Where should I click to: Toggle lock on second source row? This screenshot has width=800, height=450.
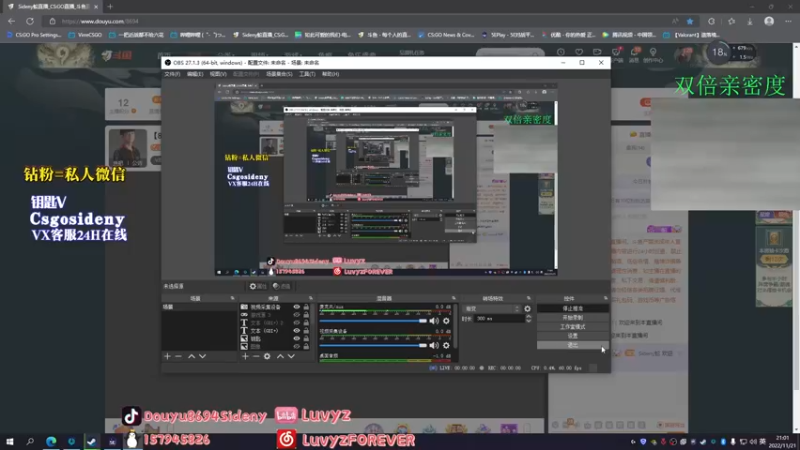tap(306, 315)
